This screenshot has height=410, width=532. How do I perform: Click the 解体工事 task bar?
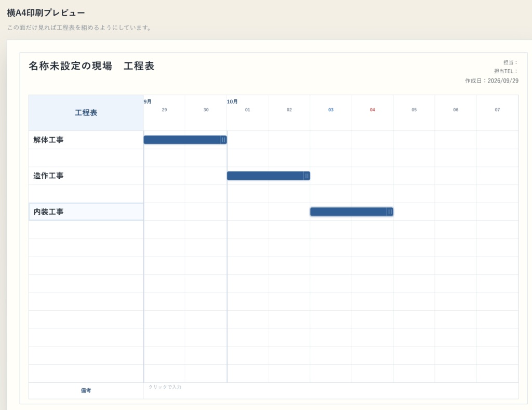tap(185, 140)
